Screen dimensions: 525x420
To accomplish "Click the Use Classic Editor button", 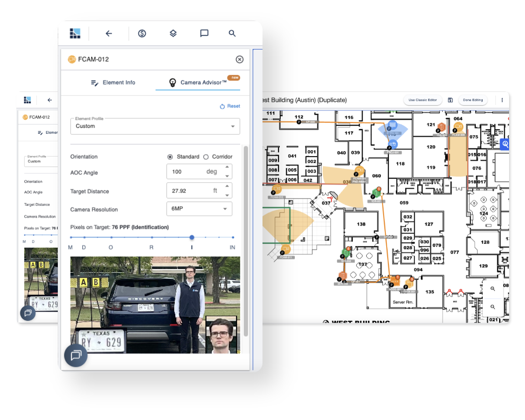I will [x=422, y=100].
